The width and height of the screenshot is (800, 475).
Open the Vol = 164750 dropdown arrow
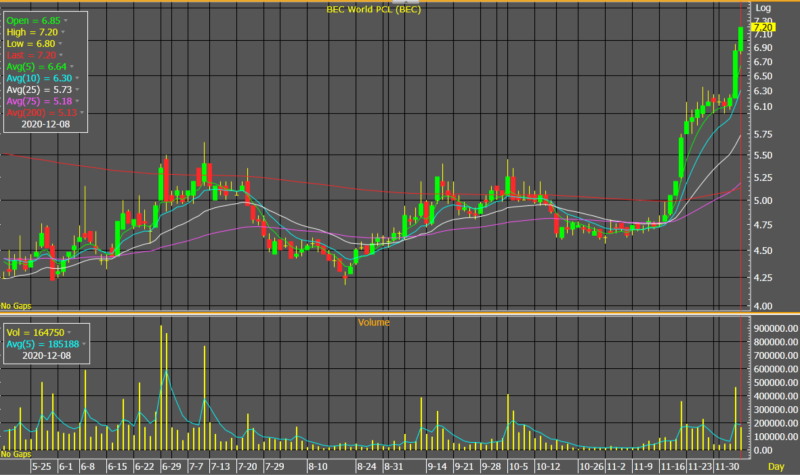point(69,333)
